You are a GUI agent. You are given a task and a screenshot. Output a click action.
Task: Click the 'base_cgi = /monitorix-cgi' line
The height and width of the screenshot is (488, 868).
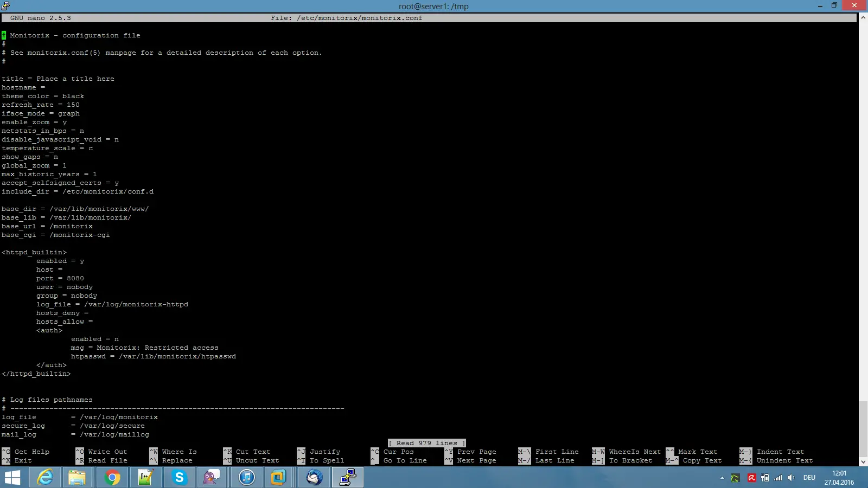pos(56,235)
